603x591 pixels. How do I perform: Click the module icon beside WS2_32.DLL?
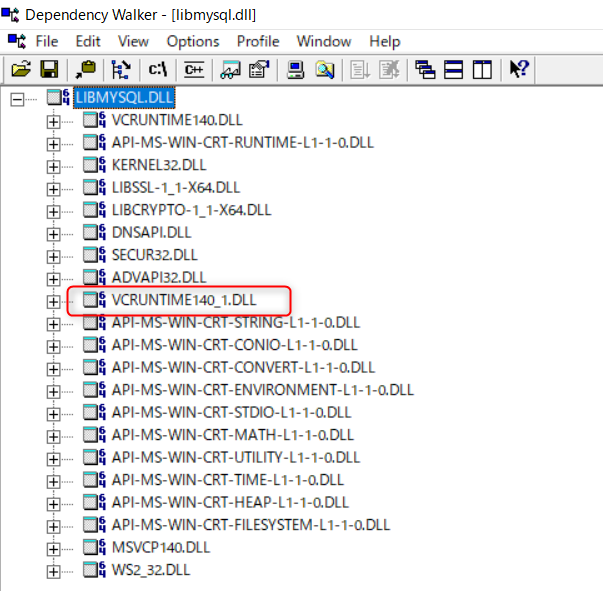pos(94,569)
